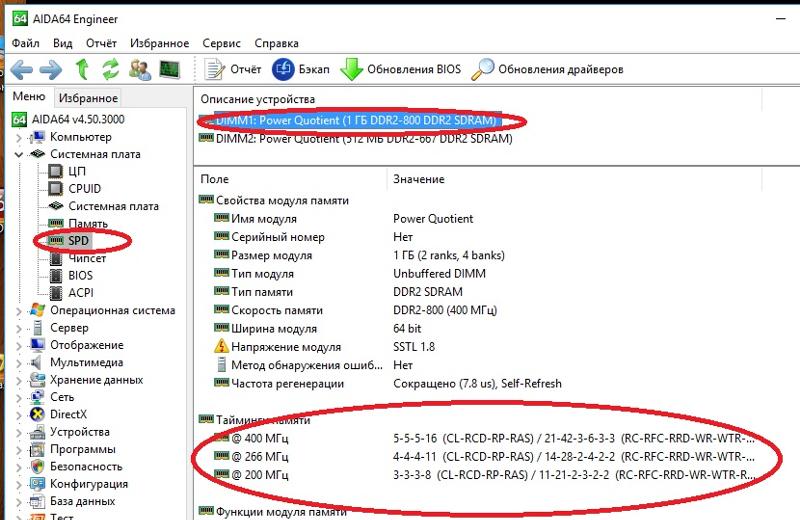The image size is (800, 520).
Task: Open the Файл menu
Action: pyautogui.click(x=26, y=43)
